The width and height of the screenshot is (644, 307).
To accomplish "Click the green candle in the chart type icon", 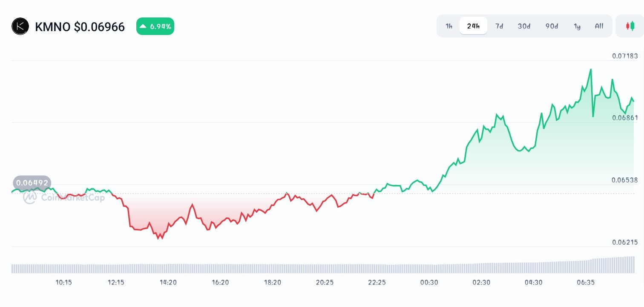I will pyautogui.click(x=632, y=26).
